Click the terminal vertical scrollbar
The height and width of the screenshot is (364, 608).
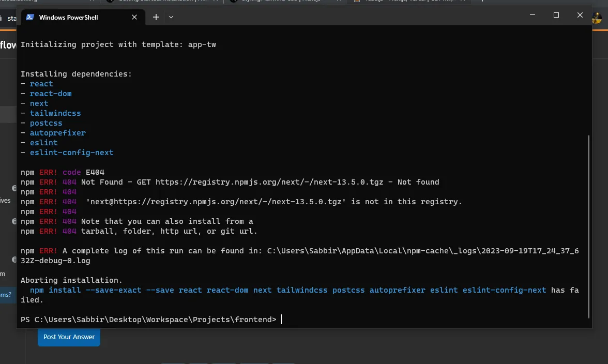(x=588, y=226)
